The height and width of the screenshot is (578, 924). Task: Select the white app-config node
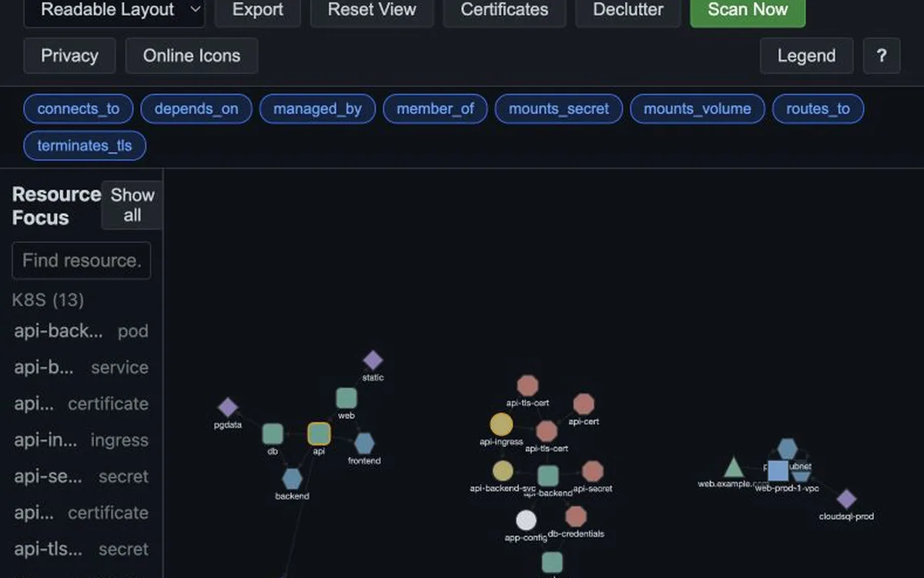coord(526,520)
